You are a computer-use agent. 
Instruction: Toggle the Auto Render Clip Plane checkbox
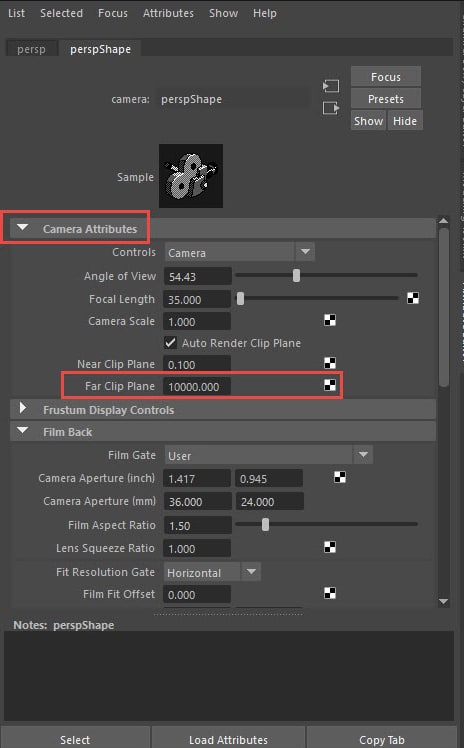pyautogui.click(x=170, y=343)
